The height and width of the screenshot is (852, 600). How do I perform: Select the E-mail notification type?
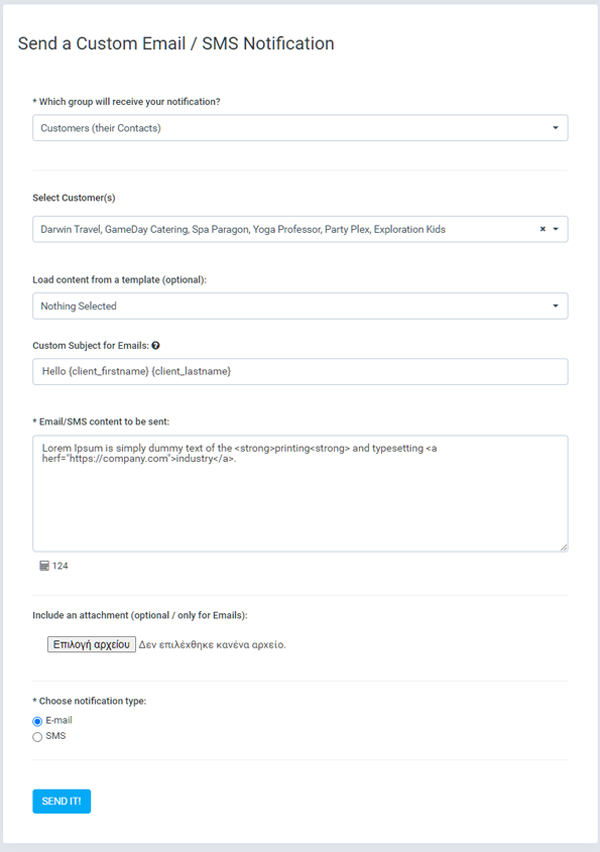coord(37,722)
